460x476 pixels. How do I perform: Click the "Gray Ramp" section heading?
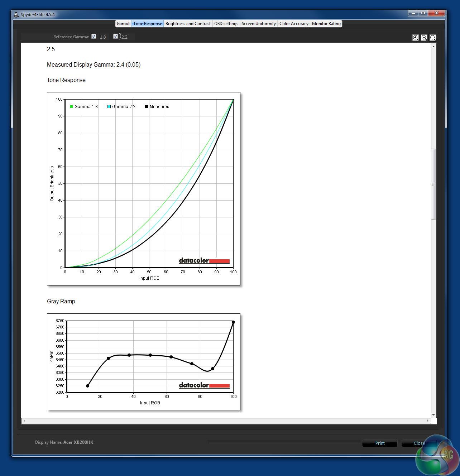tap(61, 302)
